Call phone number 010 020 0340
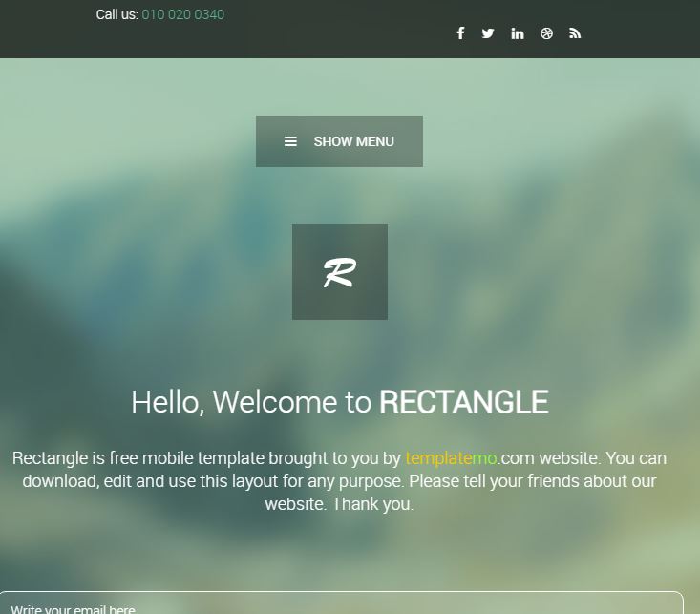The width and height of the screenshot is (700, 614). point(182,14)
